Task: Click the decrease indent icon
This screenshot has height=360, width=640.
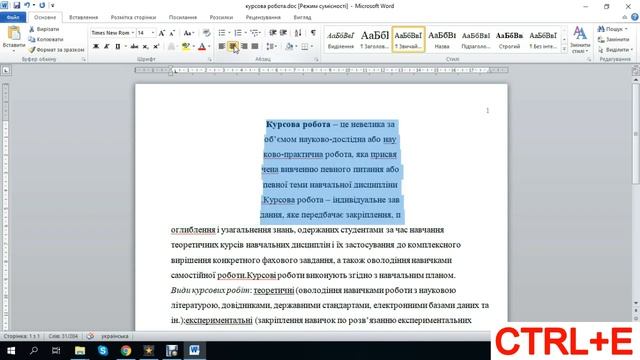Action: pos(273,33)
